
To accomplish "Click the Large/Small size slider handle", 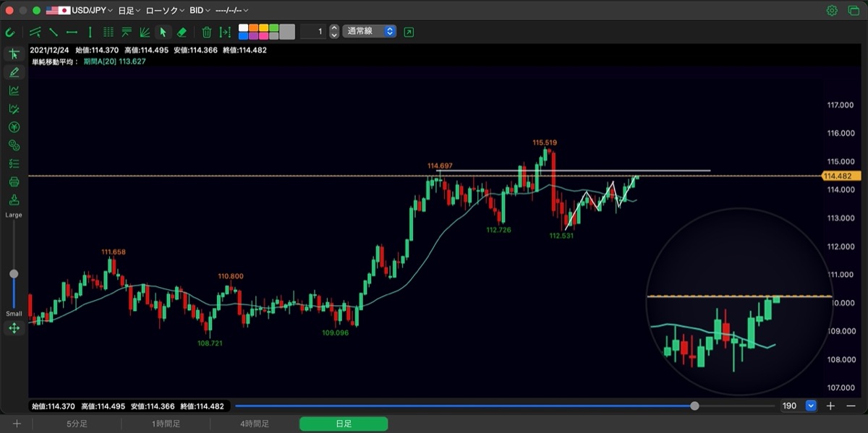I will (14, 274).
